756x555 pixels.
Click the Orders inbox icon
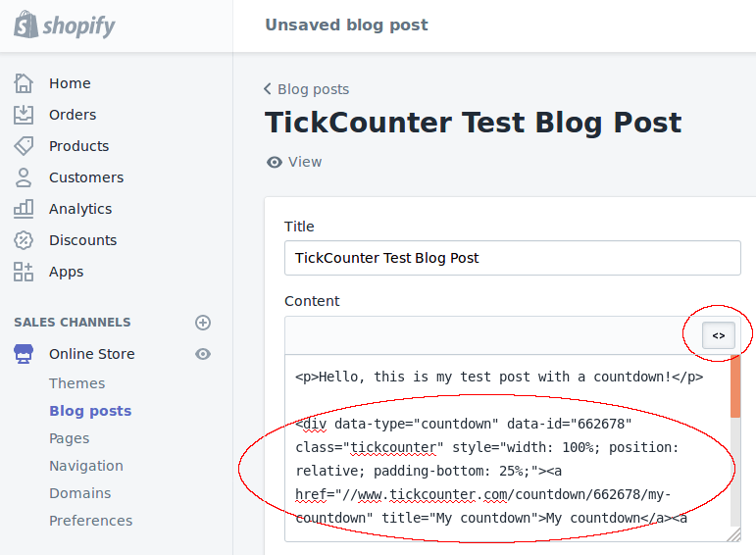24,115
